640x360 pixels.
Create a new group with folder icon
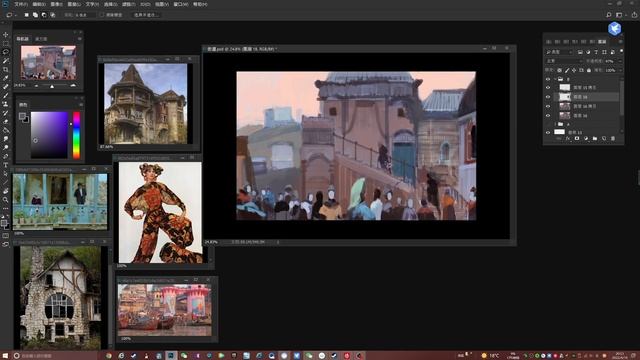tap(595, 139)
